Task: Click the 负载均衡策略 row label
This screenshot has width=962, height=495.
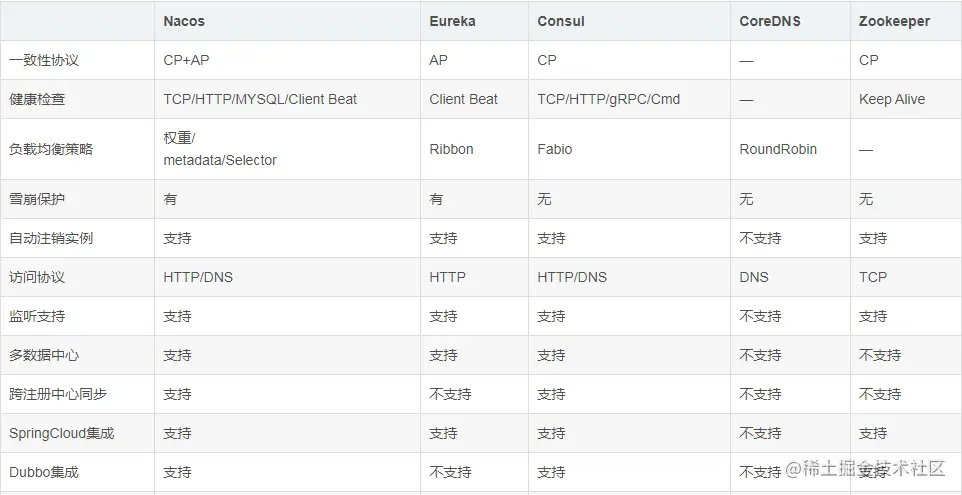Action: [x=51, y=149]
